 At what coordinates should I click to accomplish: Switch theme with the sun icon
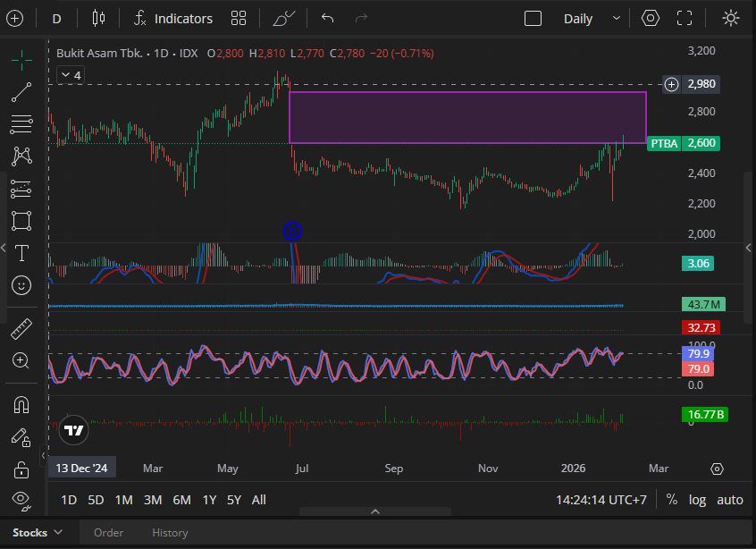[730, 18]
